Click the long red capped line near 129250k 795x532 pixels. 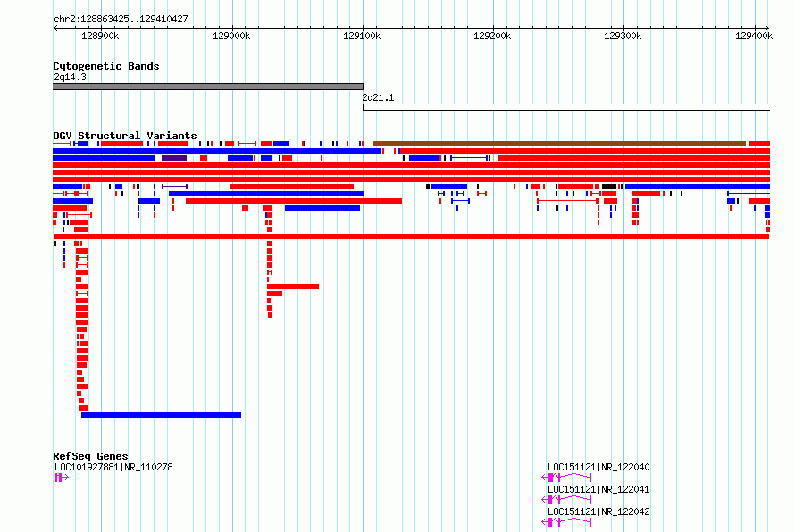(x=568, y=201)
